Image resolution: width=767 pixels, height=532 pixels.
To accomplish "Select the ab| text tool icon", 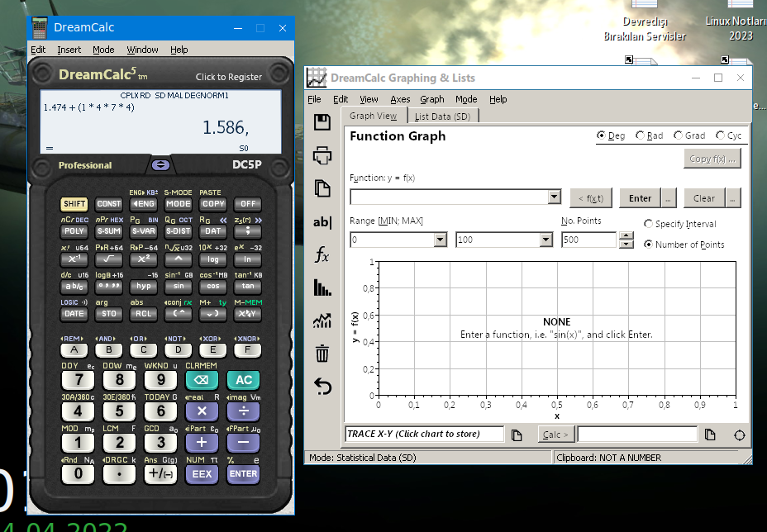I will click(322, 222).
